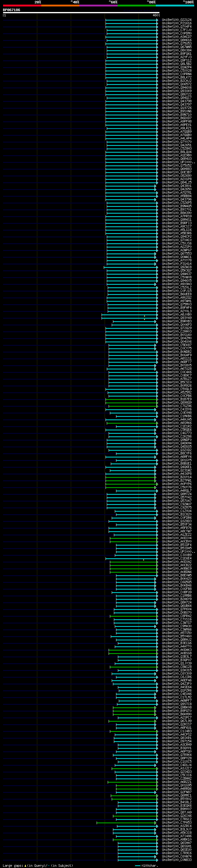This screenshot has width=197, height=868.
Task: Select the UniRef100_B8LK72 label
Action: [176, 78]
